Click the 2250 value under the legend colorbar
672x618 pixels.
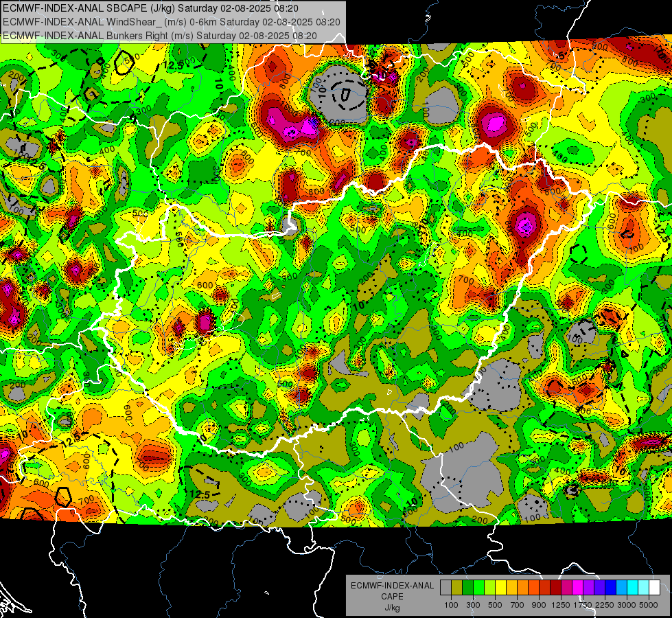point(605,605)
